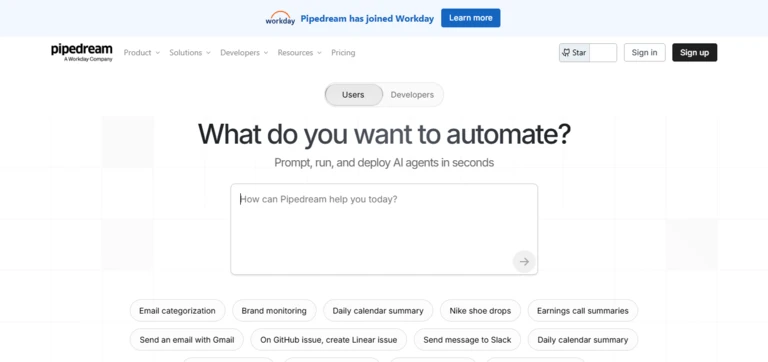Choose the Email categorization suggestion
This screenshot has height=362, width=768.
(x=177, y=311)
